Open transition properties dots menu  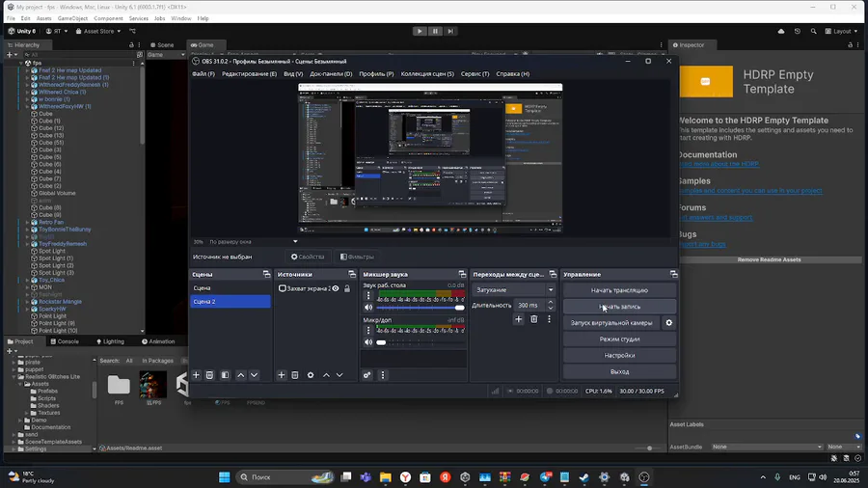tap(549, 319)
